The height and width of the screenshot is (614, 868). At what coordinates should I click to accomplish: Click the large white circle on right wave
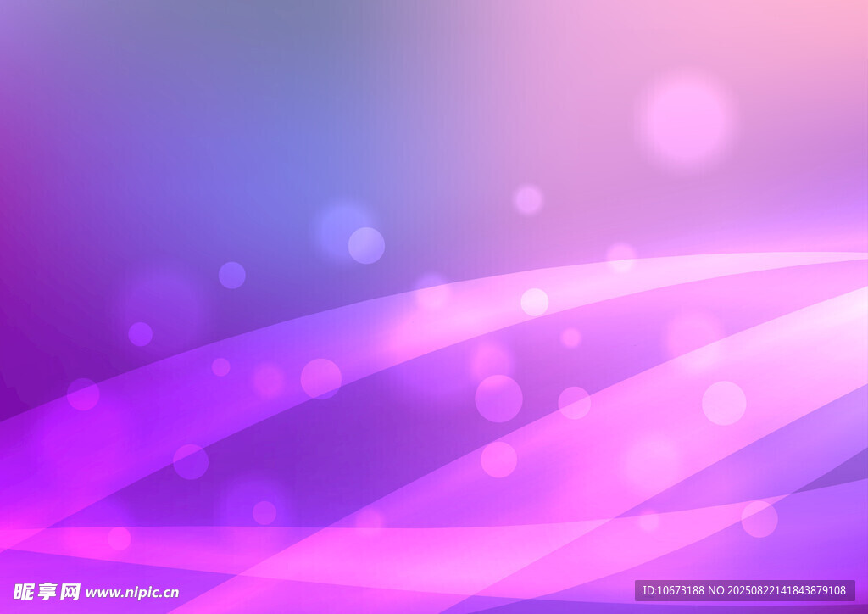click(724, 403)
